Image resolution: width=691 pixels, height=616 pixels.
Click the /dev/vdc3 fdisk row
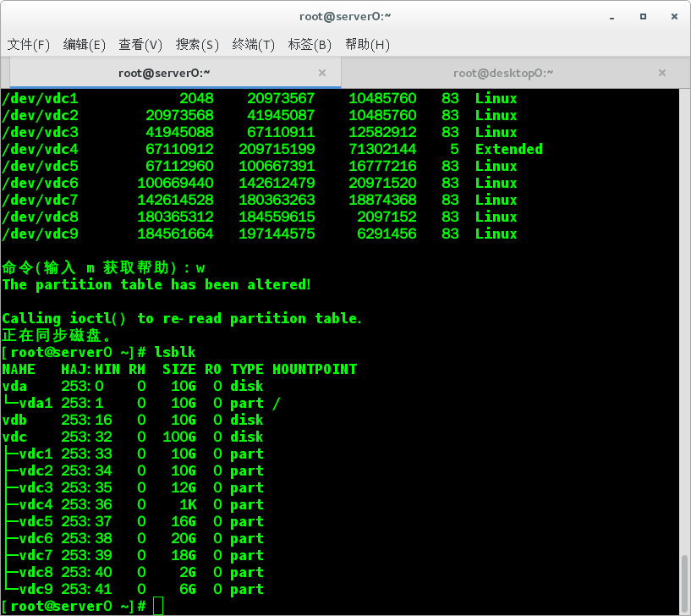pos(259,132)
